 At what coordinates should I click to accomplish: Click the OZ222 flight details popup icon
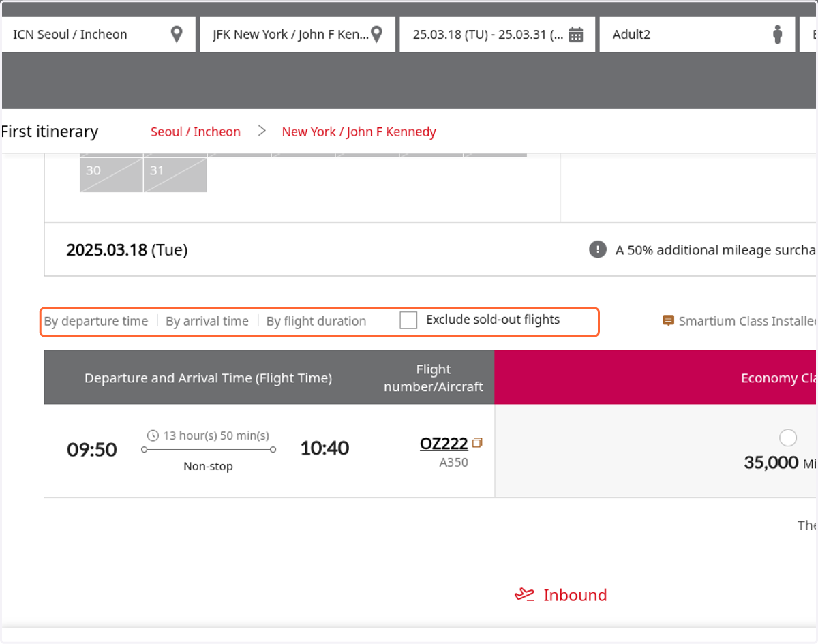(x=477, y=443)
